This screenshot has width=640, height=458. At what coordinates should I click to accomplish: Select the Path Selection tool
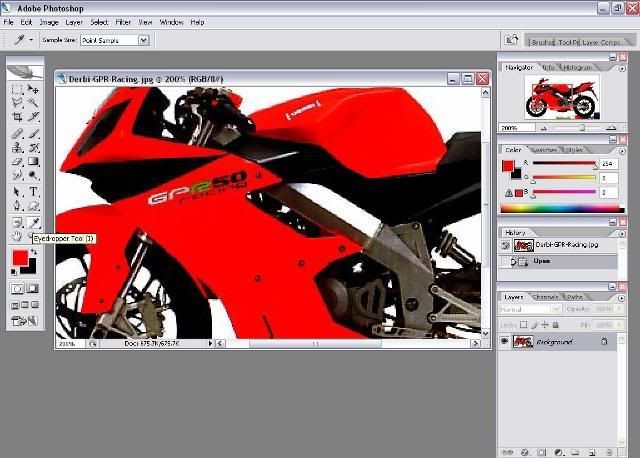coord(17,191)
